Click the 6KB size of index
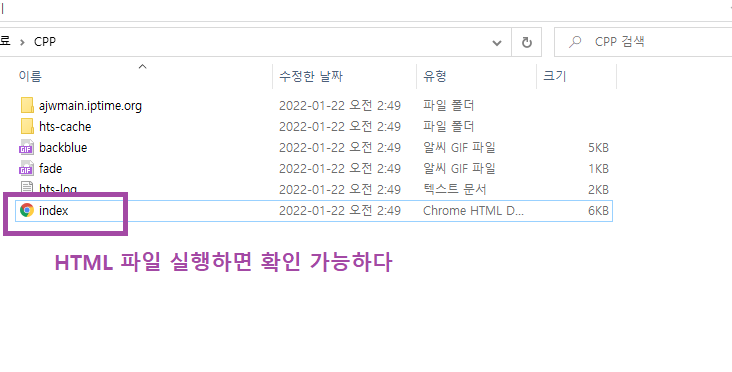Viewport: 732px width, 372px height. click(598, 211)
